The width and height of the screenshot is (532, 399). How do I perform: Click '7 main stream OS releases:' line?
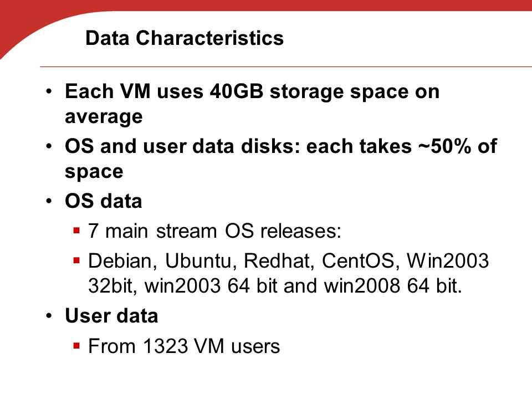point(214,231)
